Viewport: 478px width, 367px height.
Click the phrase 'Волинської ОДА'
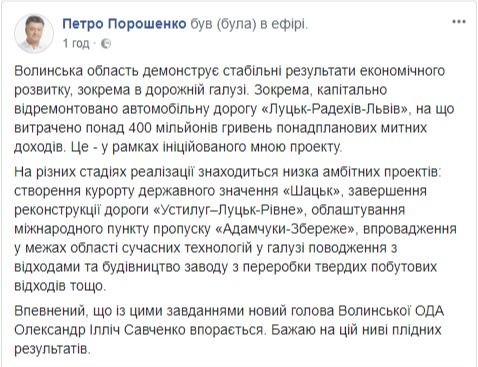click(x=391, y=311)
